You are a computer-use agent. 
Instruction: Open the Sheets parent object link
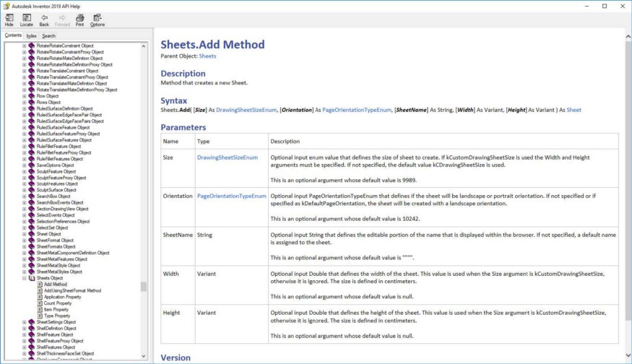click(x=207, y=56)
